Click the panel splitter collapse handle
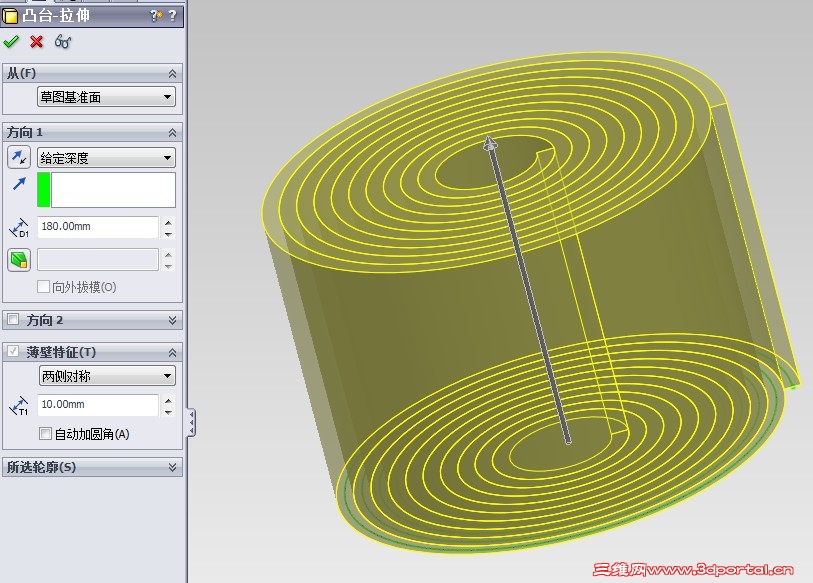The image size is (813, 583). (192, 422)
